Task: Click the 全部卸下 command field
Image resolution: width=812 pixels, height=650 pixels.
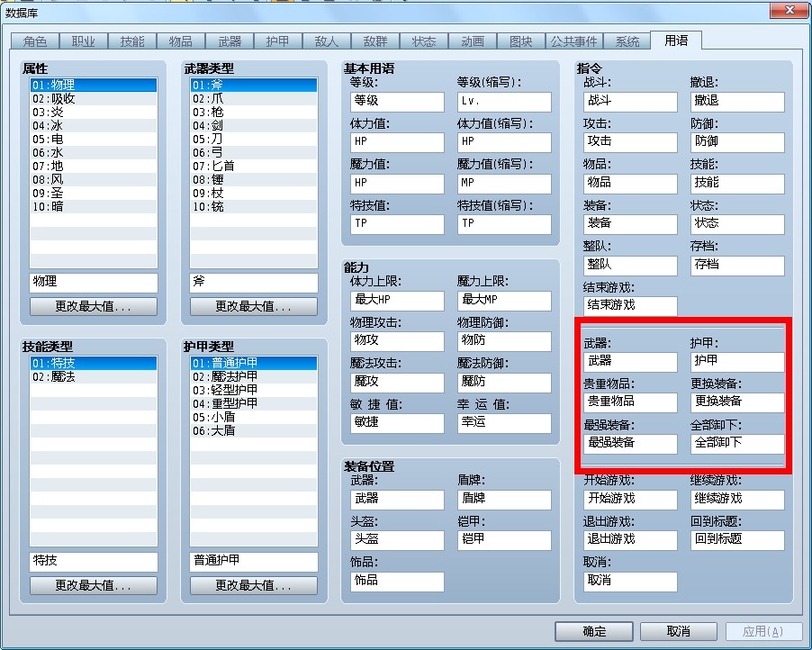Action: click(x=737, y=444)
